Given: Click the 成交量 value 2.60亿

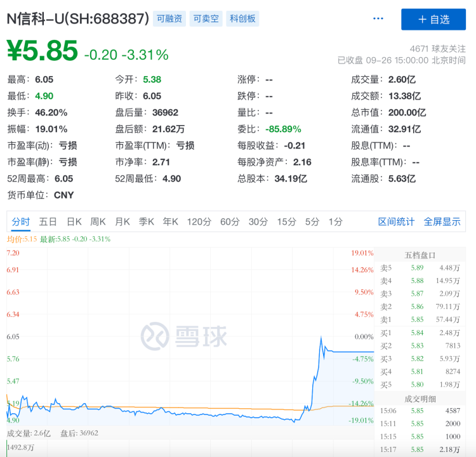Looking at the screenshot, I should [x=402, y=79].
